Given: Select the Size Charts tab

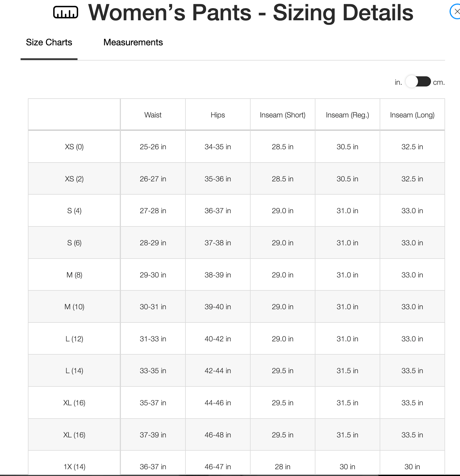Looking at the screenshot, I should (49, 42).
